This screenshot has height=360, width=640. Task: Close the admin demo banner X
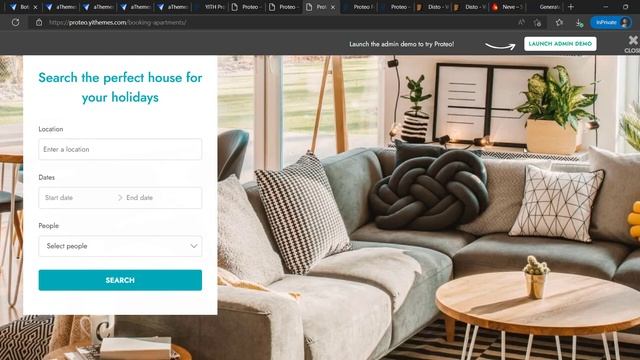click(x=633, y=40)
